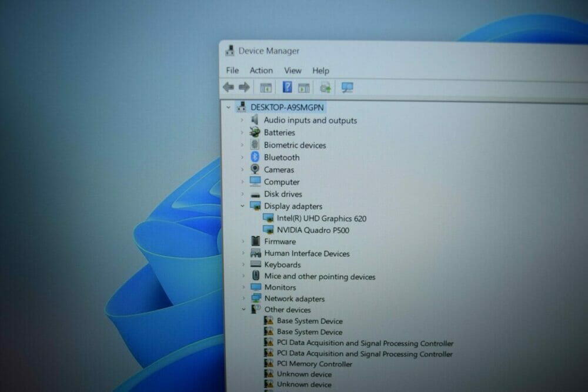The width and height of the screenshot is (588, 392).
Task: Click the Human Interface Devices icon
Action: tap(256, 253)
